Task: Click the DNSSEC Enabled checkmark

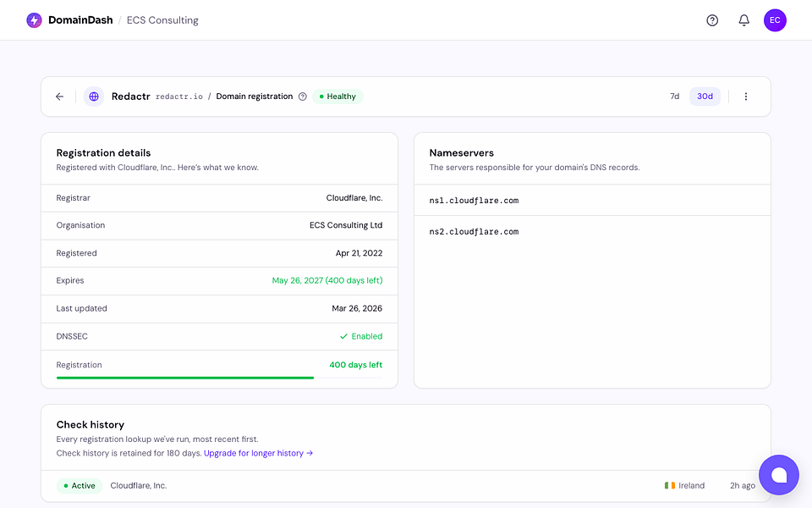Action: pos(343,336)
